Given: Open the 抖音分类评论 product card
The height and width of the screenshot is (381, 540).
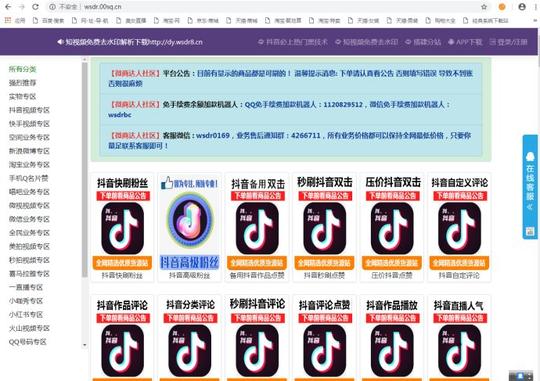Looking at the screenshot, I should 189,338.
